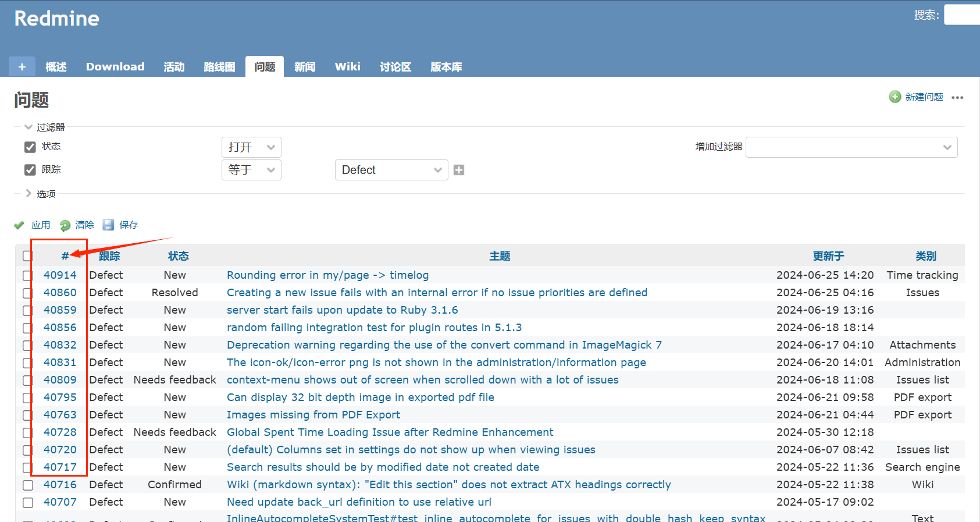Open the 新闻 tab
This screenshot has height=522, width=980.
305,67
